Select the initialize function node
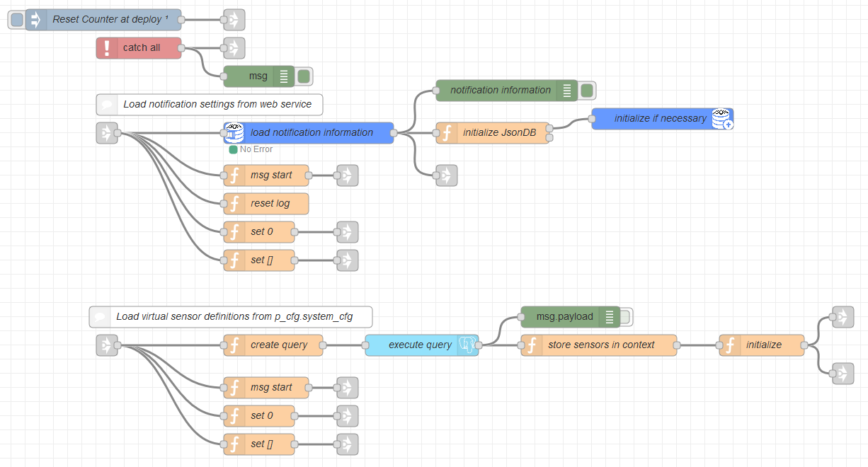Viewport: 868px width, 467px height. (x=763, y=345)
